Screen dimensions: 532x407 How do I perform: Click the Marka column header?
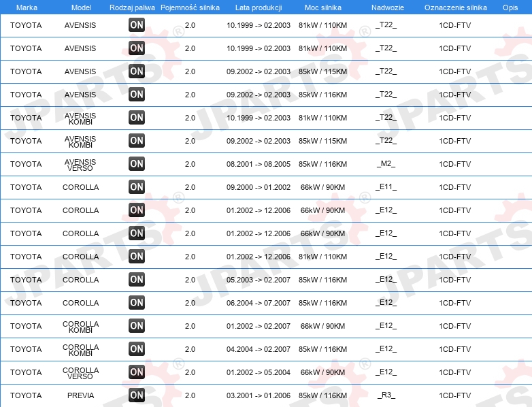pyautogui.click(x=27, y=7)
